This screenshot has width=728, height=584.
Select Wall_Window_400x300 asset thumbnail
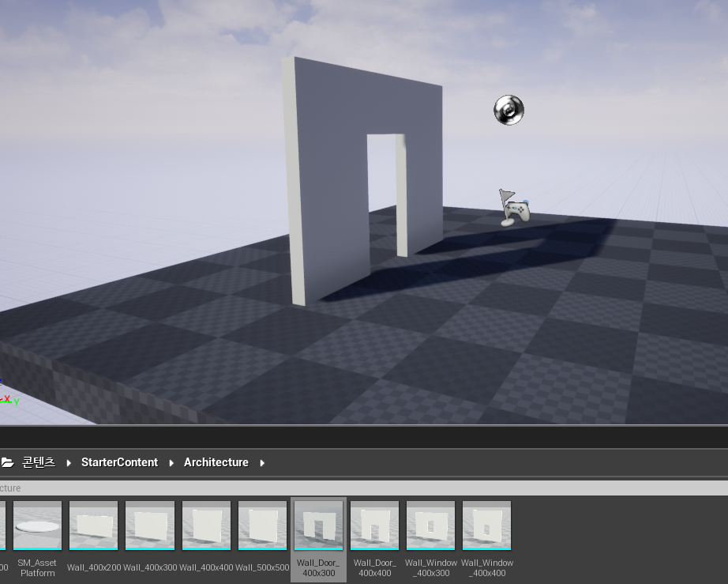[x=431, y=526]
